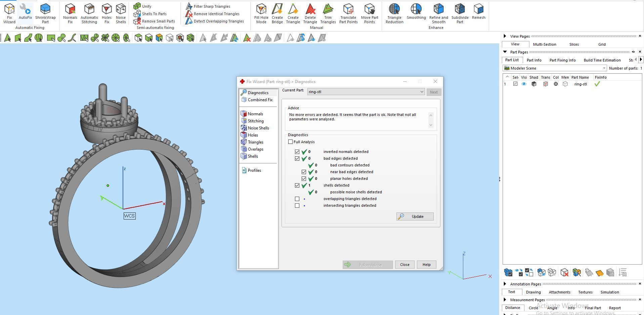This screenshot has height=315, width=644.
Task: Close the Fix Wizard with Close button
Action: (x=404, y=265)
